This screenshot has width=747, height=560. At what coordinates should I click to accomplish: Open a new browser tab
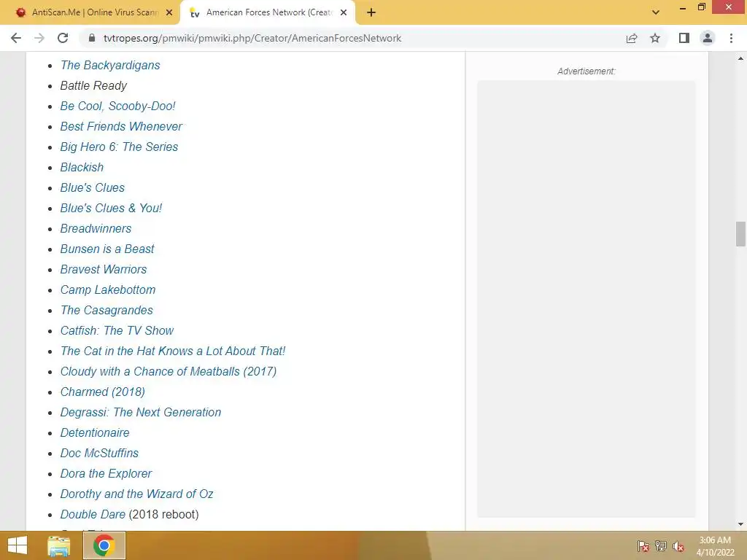(371, 12)
